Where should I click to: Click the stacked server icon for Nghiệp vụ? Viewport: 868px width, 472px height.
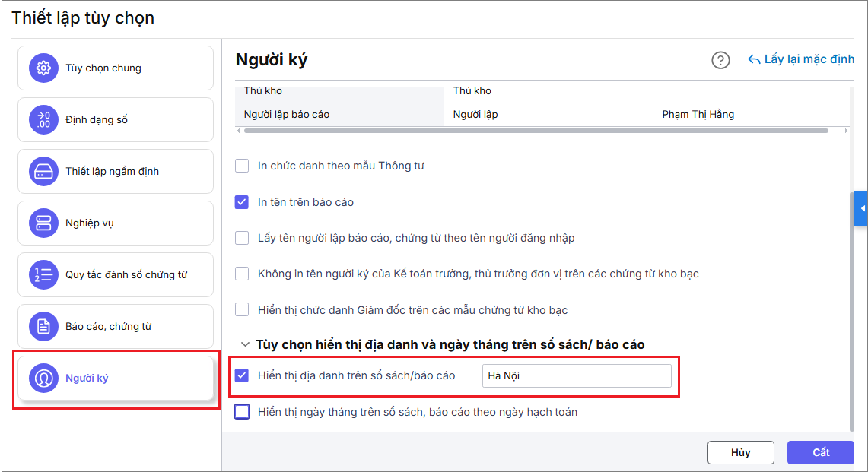click(x=43, y=223)
